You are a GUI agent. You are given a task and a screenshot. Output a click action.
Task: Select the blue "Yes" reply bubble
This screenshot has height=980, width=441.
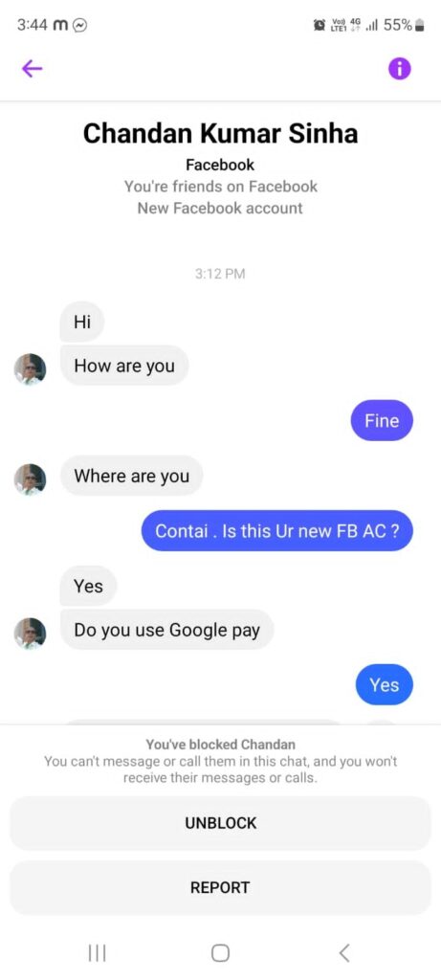pyautogui.click(x=385, y=685)
